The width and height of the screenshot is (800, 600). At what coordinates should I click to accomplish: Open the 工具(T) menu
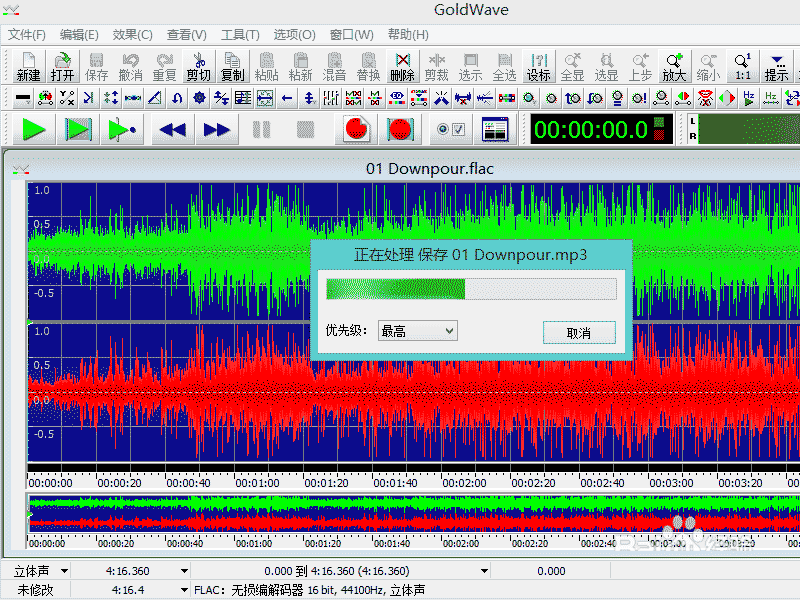pyautogui.click(x=240, y=33)
